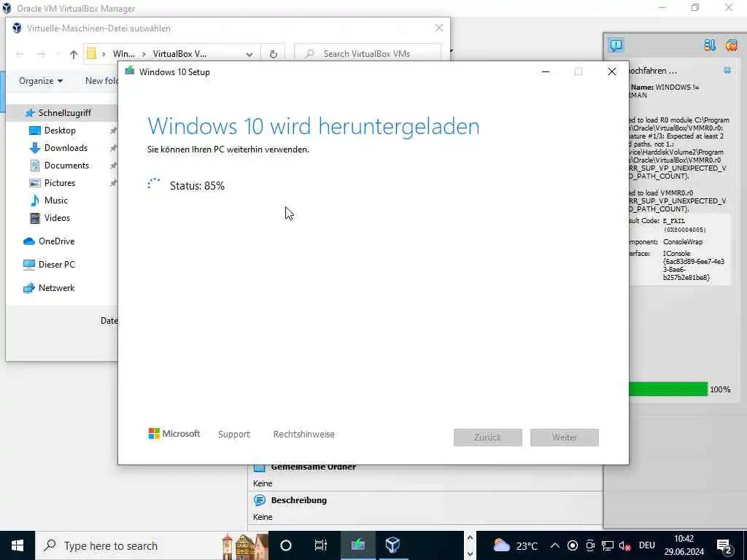Select Music folder in file dialog sidebar
The width and height of the screenshot is (747, 560).
[55, 201]
